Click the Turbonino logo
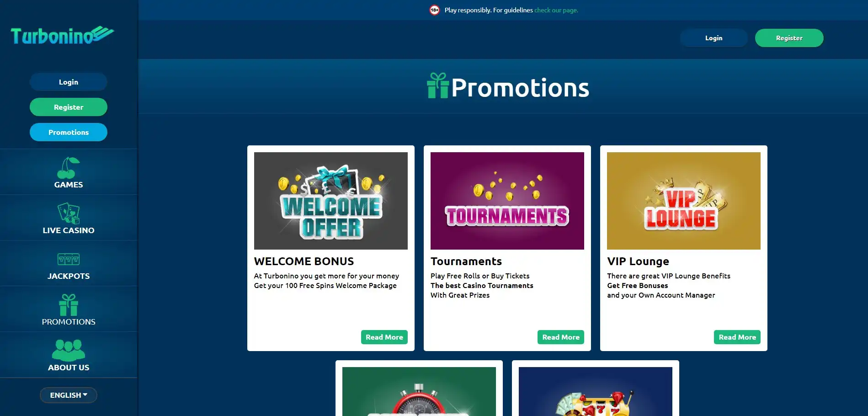Screen dimensions: 868x416 (x=62, y=36)
